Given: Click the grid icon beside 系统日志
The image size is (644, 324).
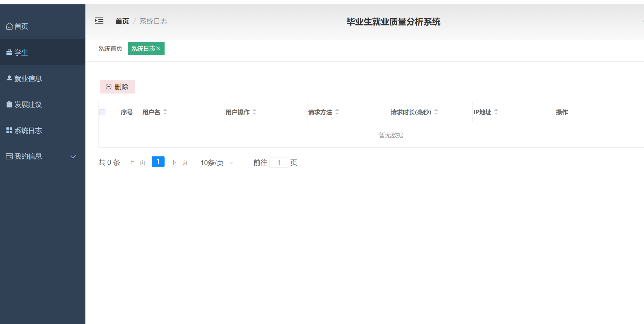Looking at the screenshot, I should click(9, 130).
